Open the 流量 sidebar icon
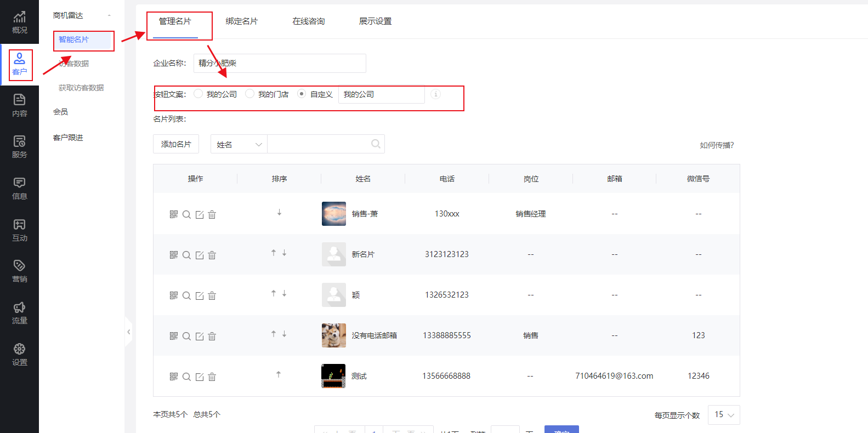Screen dimensions: 868x433 [x=19, y=313]
